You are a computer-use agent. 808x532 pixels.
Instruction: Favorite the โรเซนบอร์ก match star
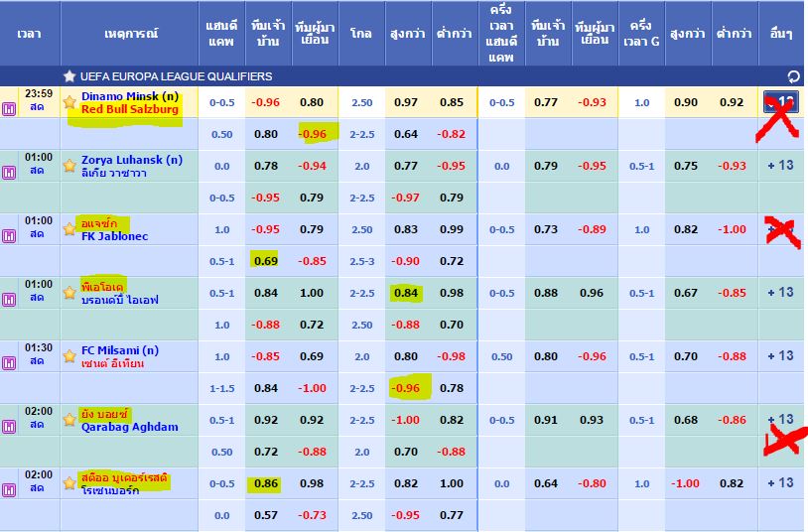click(69, 483)
